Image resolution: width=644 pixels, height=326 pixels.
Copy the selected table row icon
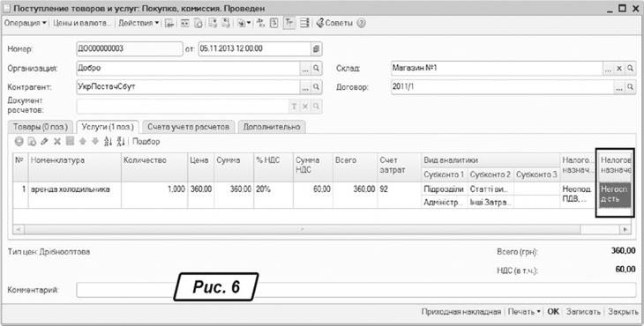[32, 142]
